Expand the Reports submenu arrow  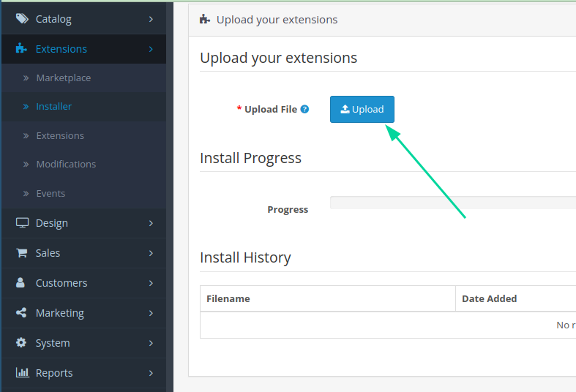[x=151, y=373]
